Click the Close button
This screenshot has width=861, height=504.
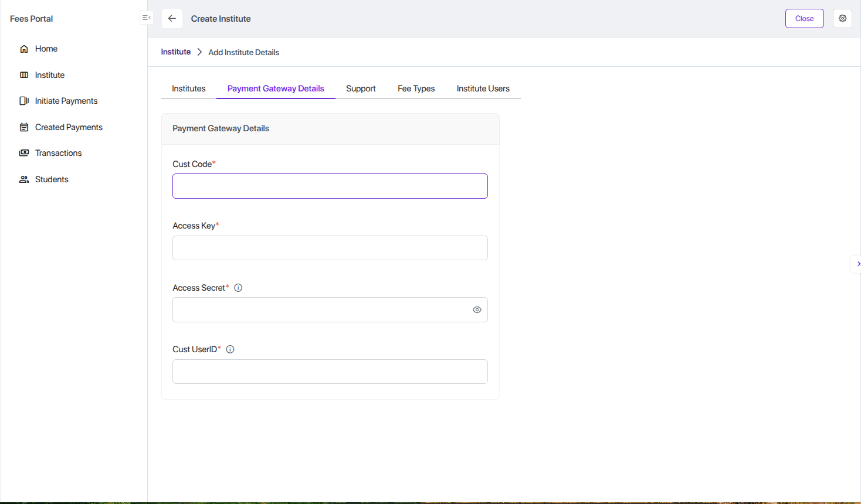805,18
